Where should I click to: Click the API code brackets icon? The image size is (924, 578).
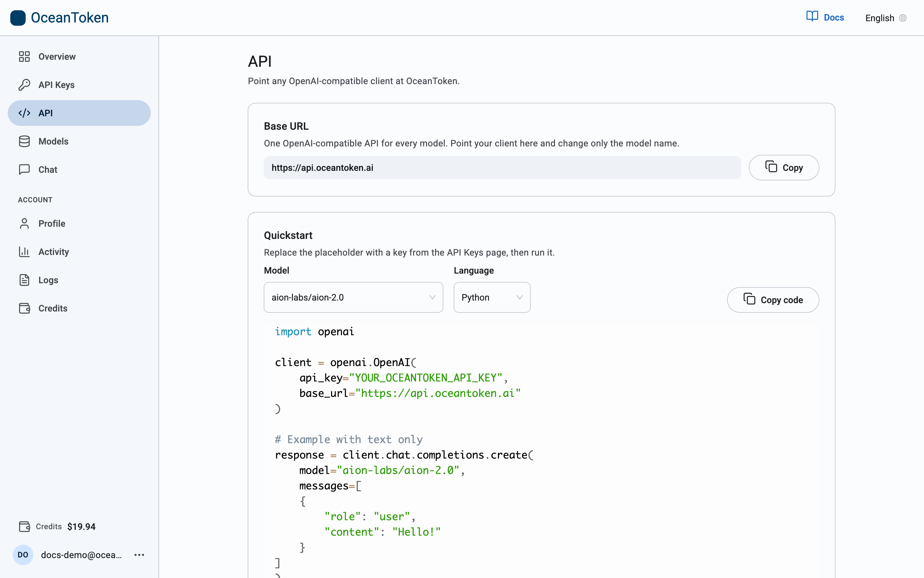24,113
